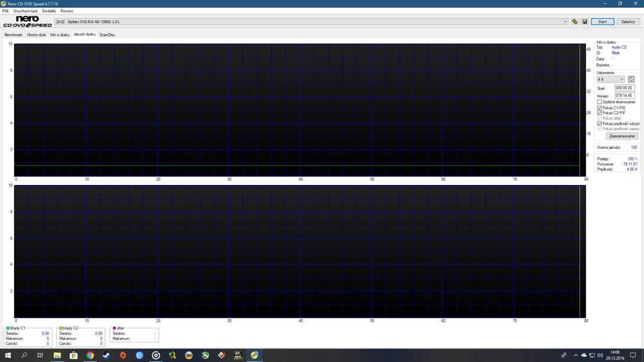Screen dimensions: 644x362
Task: Click the Koniec time input field
Action: click(624, 96)
